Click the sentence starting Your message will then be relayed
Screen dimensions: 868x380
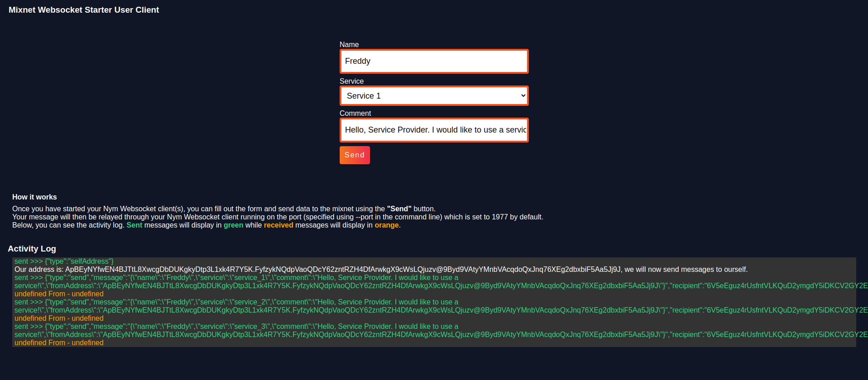coord(278,217)
